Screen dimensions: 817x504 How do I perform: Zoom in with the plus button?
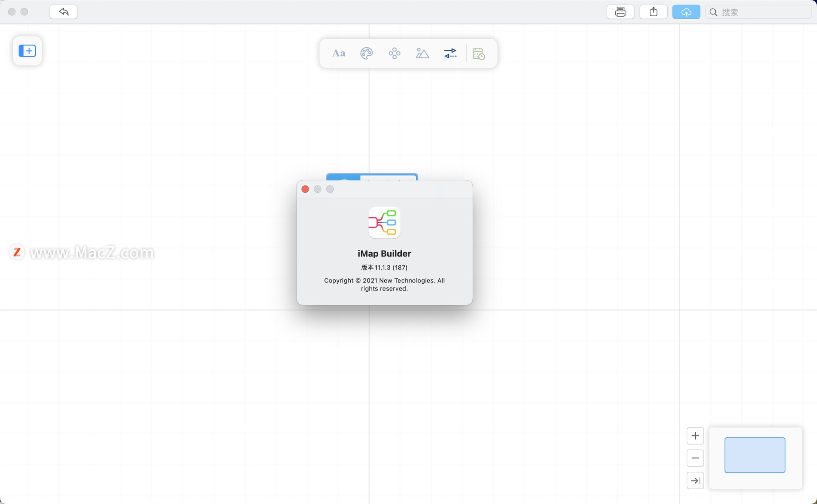tap(695, 436)
